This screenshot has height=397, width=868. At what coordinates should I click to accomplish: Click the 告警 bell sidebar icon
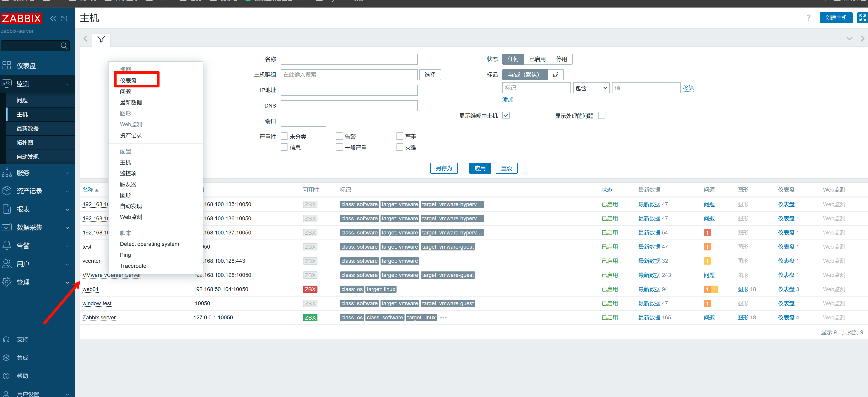[6, 245]
